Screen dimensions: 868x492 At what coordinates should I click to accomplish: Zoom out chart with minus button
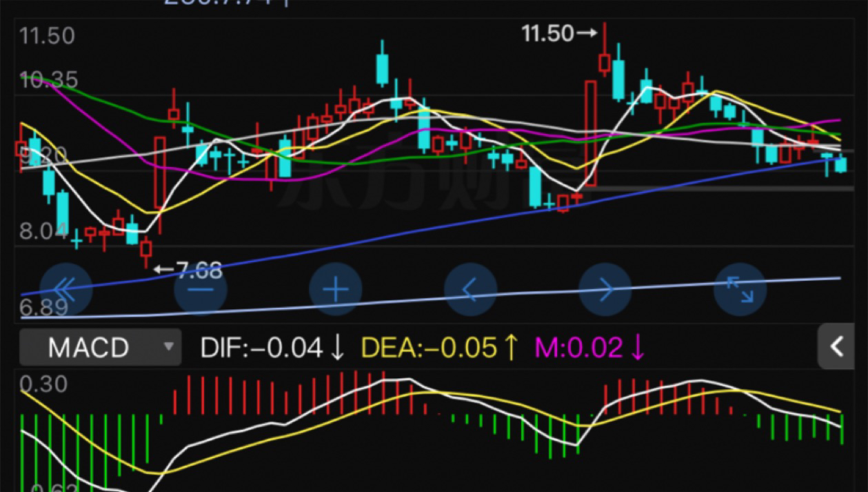click(201, 290)
